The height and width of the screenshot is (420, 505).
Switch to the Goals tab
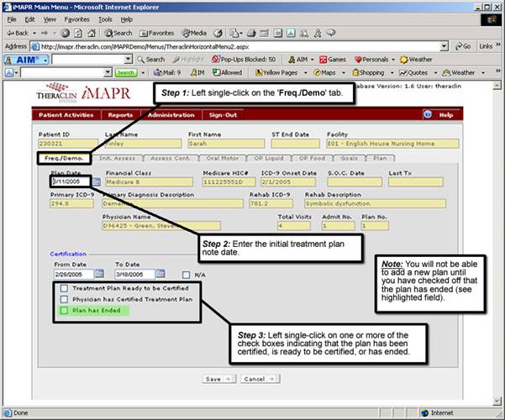pos(349,158)
